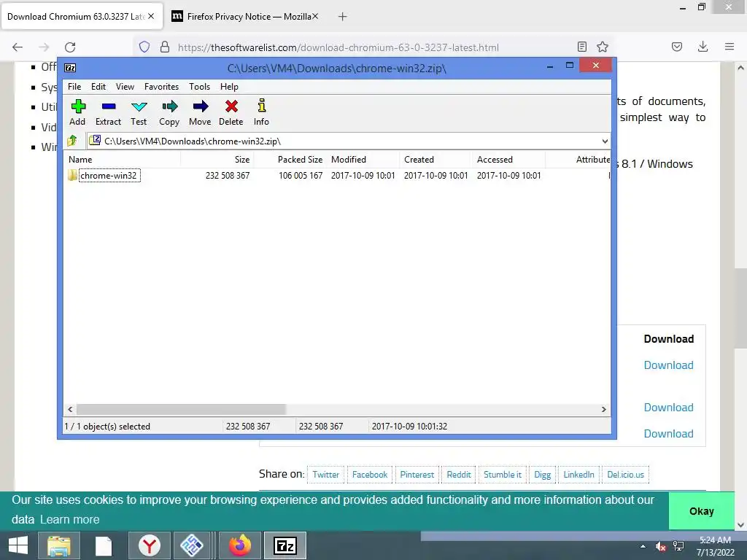Click the muted volume tray icon
The height and width of the screenshot is (560, 747).
click(x=660, y=547)
